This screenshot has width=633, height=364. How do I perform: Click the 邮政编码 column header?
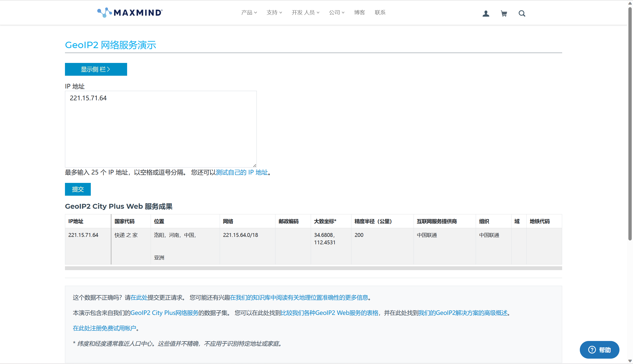click(x=293, y=221)
